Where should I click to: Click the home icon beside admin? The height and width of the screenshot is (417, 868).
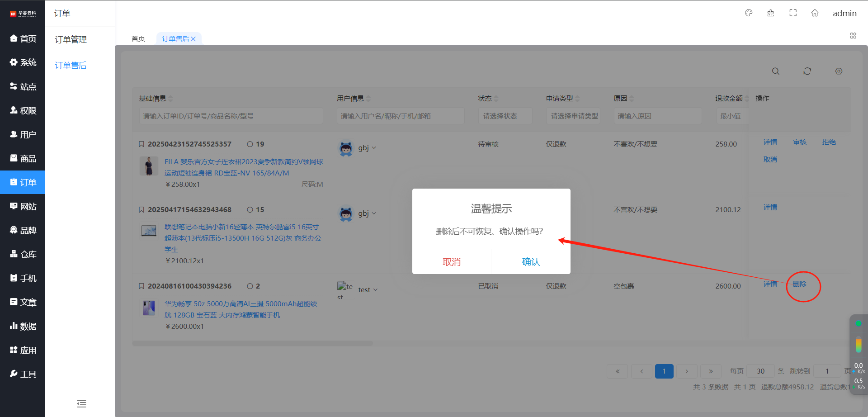click(x=815, y=13)
